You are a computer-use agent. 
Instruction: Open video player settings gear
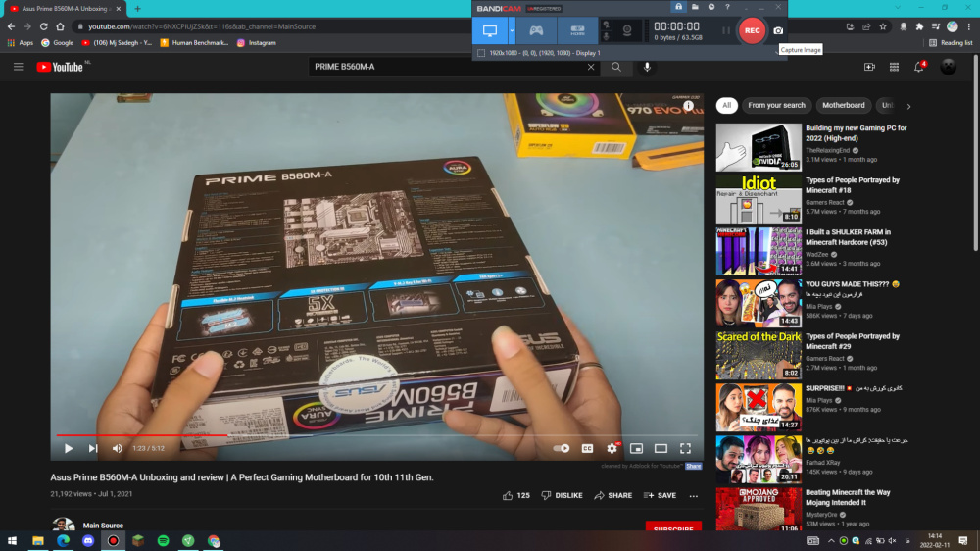click(612, 448)
